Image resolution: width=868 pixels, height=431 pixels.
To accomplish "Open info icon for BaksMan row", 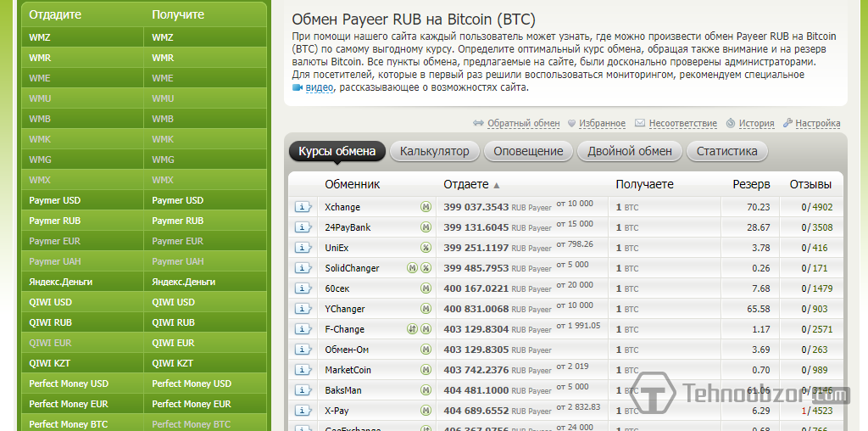I will [x=303, y=390].
